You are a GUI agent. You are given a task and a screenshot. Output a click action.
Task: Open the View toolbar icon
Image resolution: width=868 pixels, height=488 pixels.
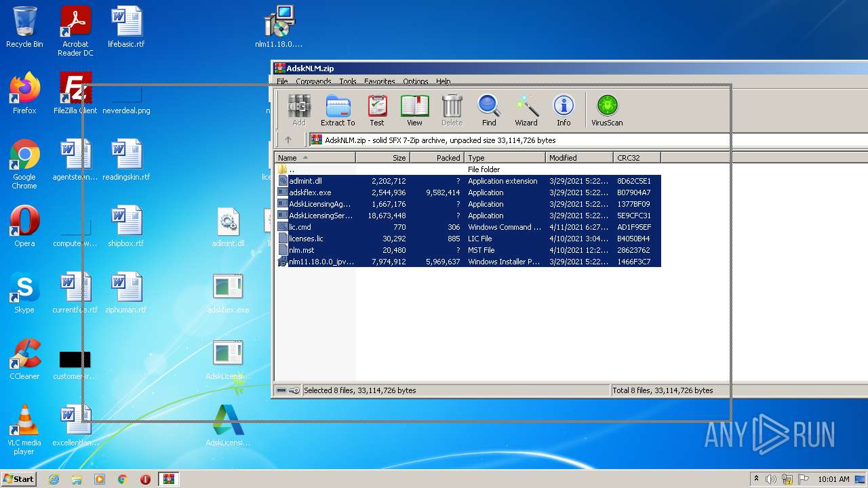pyautogui.click(x=414, y=110)
